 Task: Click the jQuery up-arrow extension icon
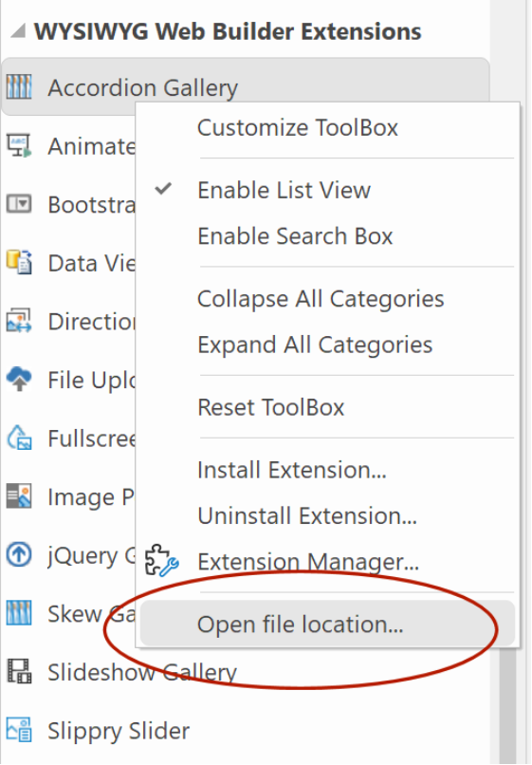pyautogui.click(x=19, y=554)
